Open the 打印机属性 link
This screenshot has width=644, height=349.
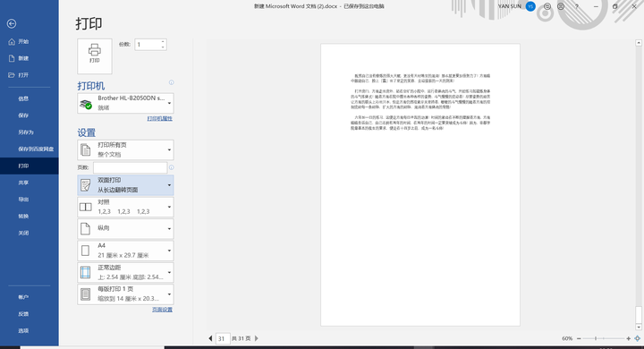tap(160, 118)
